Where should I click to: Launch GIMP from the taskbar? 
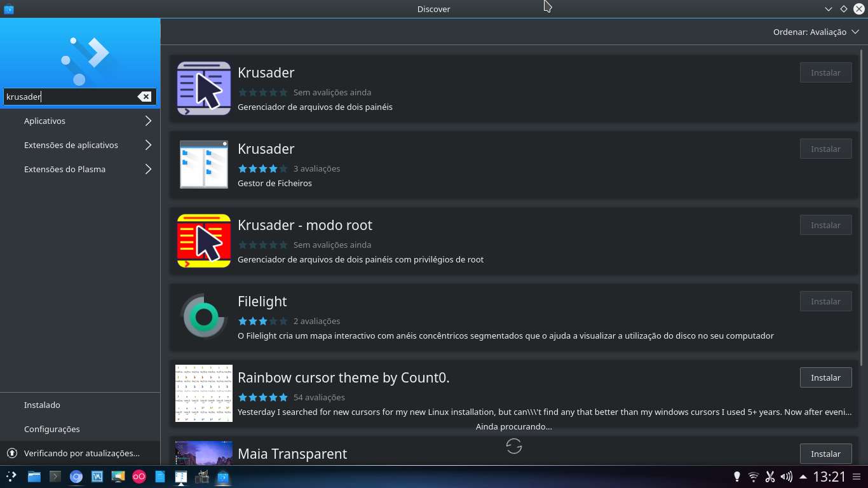point(202,476)
